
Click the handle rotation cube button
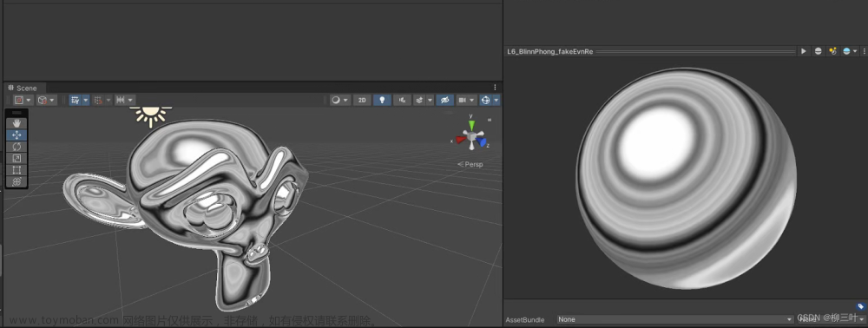pos(42,100)
